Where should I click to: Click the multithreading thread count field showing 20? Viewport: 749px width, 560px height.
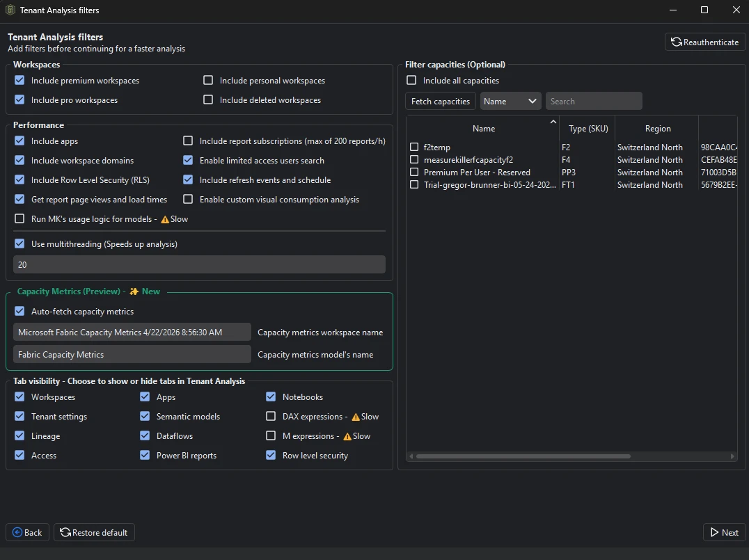point(199,264)
